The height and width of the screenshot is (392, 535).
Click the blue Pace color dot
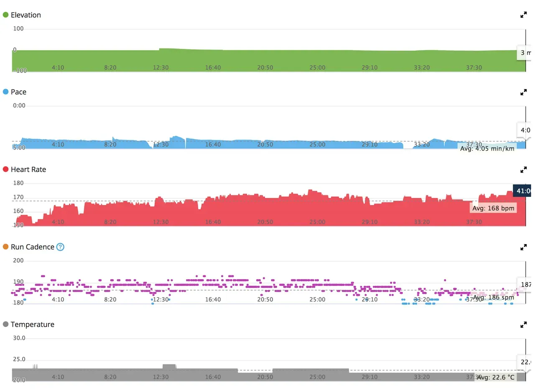pos(6,92)
